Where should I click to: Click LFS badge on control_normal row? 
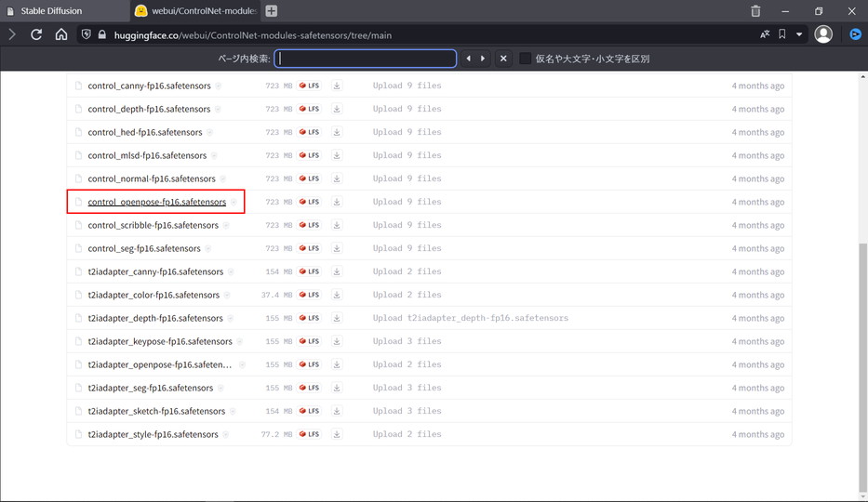coord(309,178)
